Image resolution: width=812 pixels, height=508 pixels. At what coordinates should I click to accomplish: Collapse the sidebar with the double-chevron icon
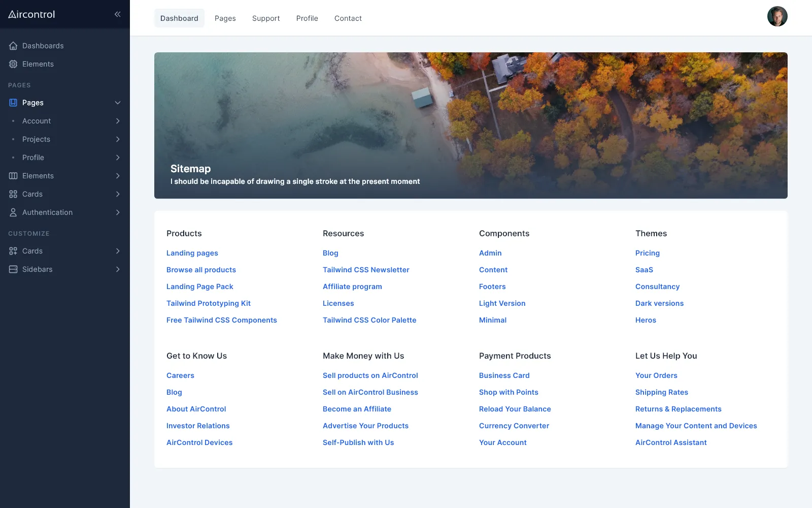(117, 14)
